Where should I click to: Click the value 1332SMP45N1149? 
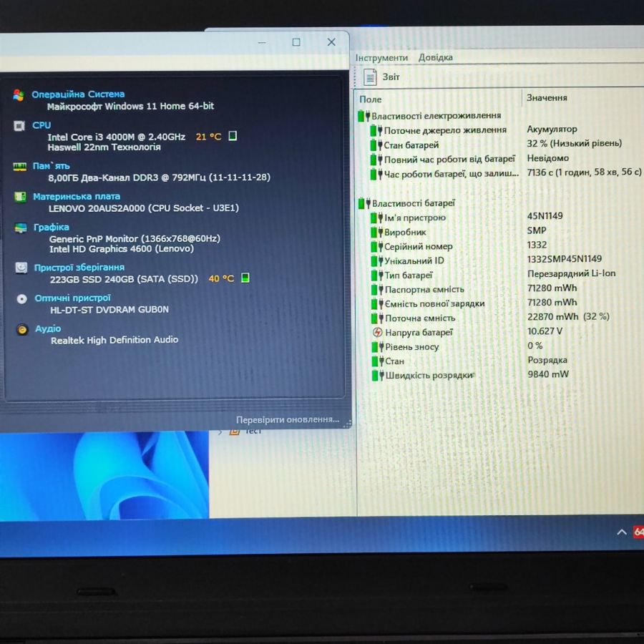tap(565, 259)
